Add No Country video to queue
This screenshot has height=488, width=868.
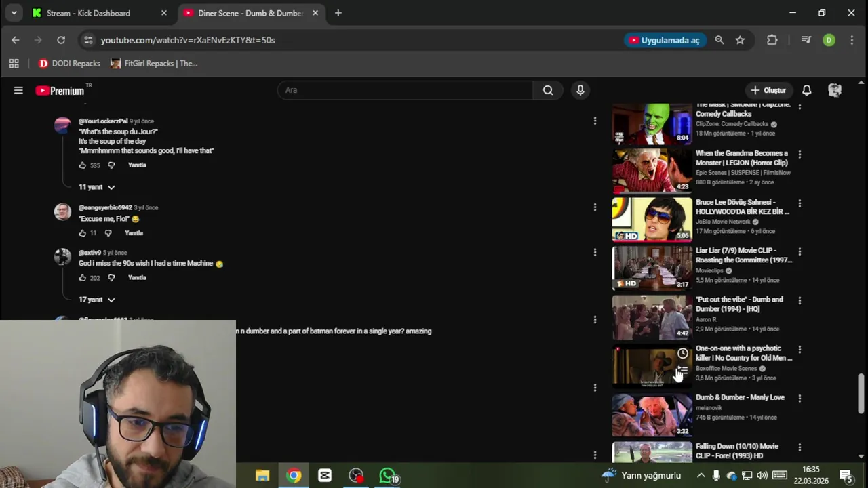coord(682,371)
